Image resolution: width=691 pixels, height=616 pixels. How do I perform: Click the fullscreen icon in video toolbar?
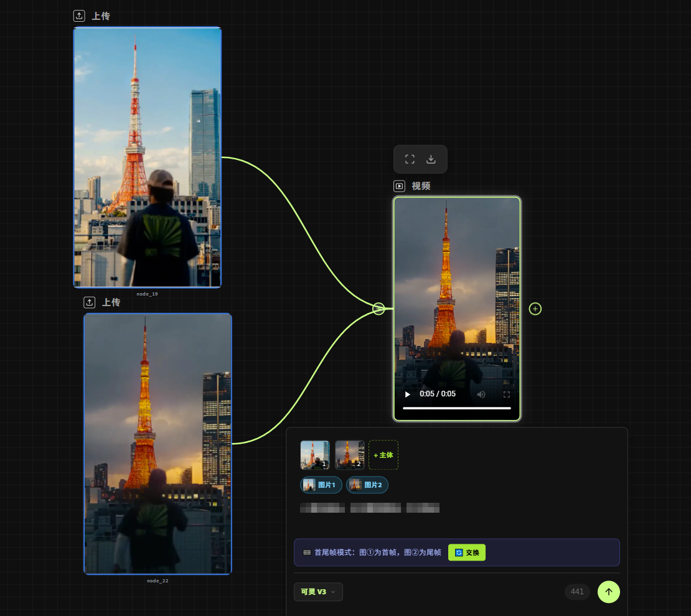pos(410,159)
